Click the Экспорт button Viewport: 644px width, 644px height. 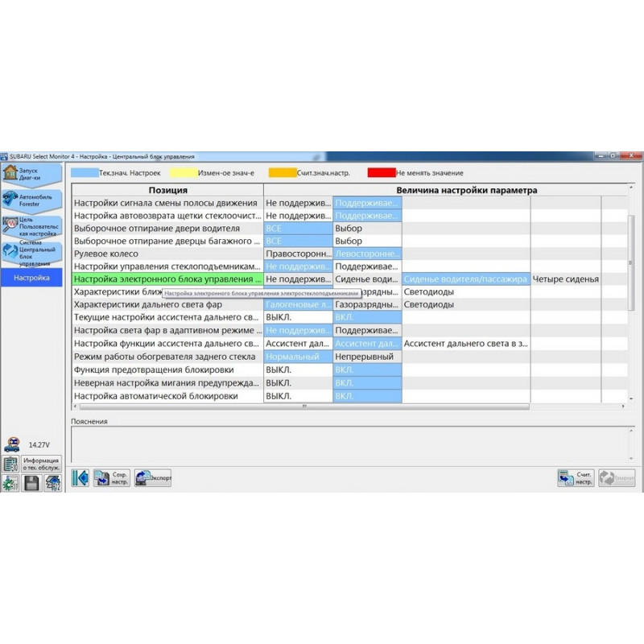[153, 478]
